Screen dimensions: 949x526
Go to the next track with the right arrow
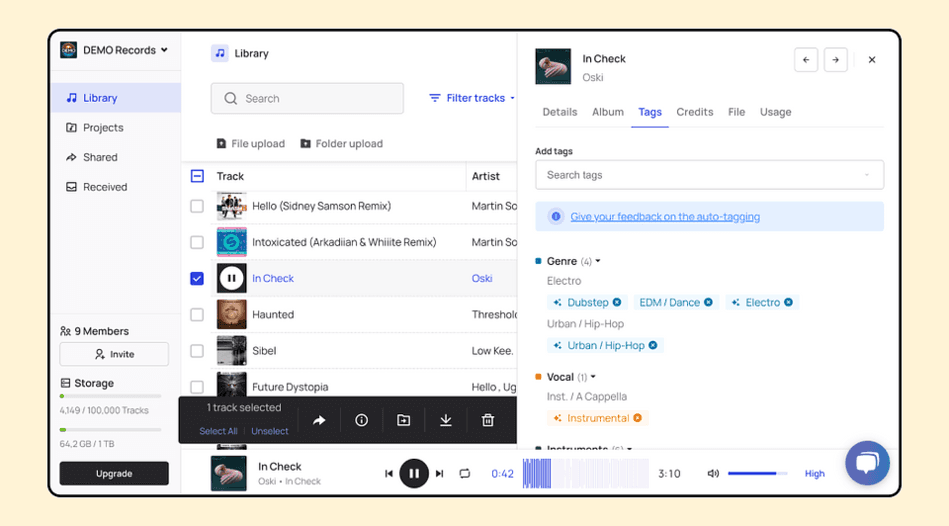click(x=836, y=60)
